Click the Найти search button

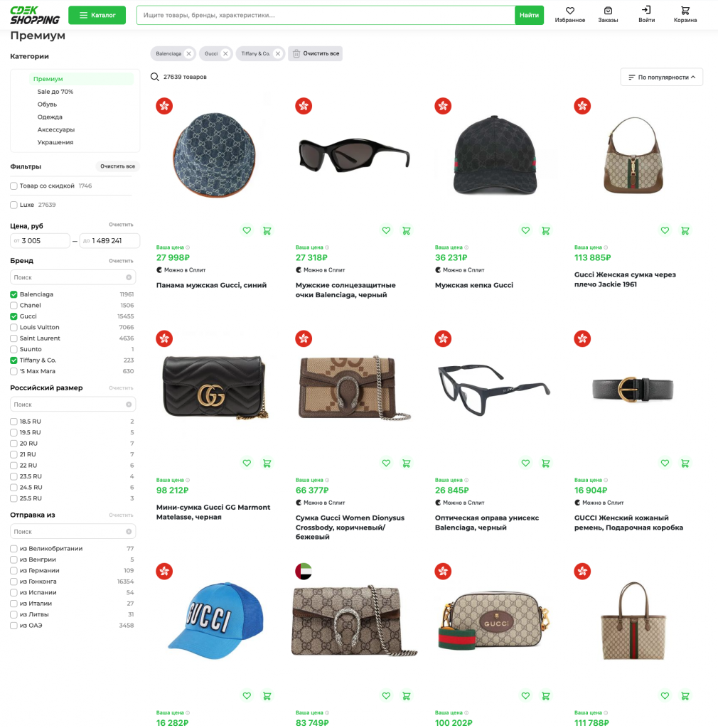tap(529, 15)
